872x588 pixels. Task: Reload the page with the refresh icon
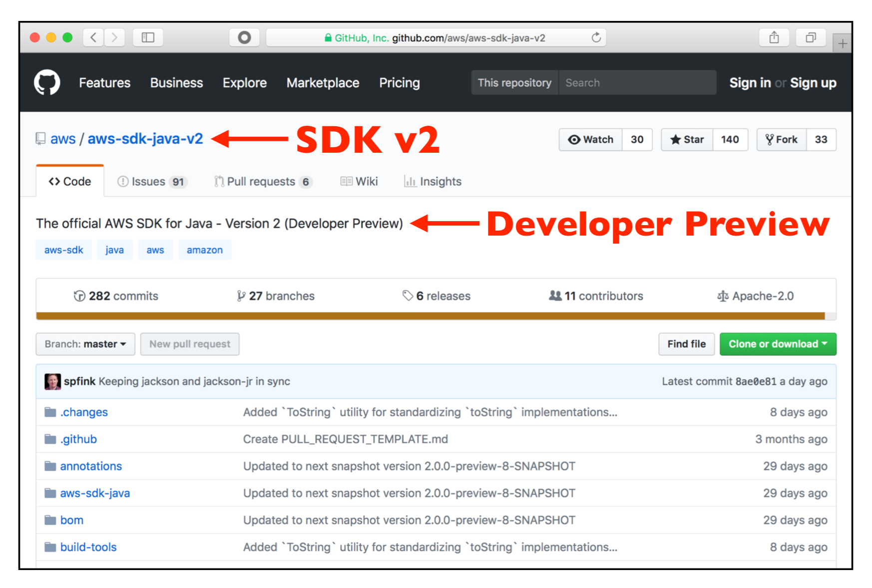pos(596,37)
